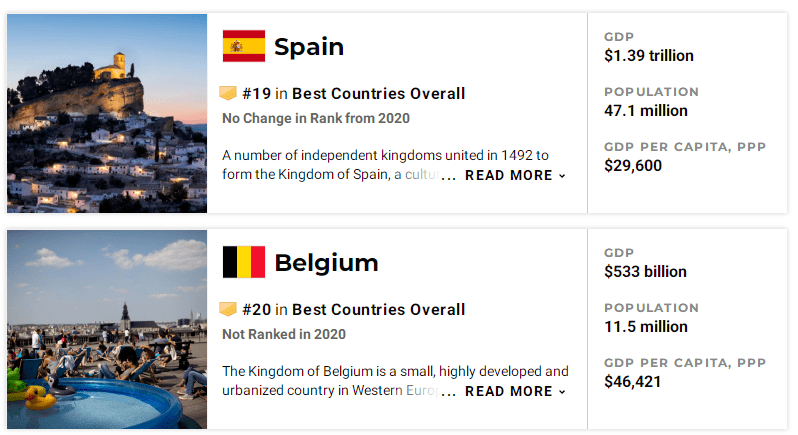This screenshot has width=798, height=435.
Task: Click the rank badge icon beside #19
Action: pyautogui.click(x=228, y=93)
